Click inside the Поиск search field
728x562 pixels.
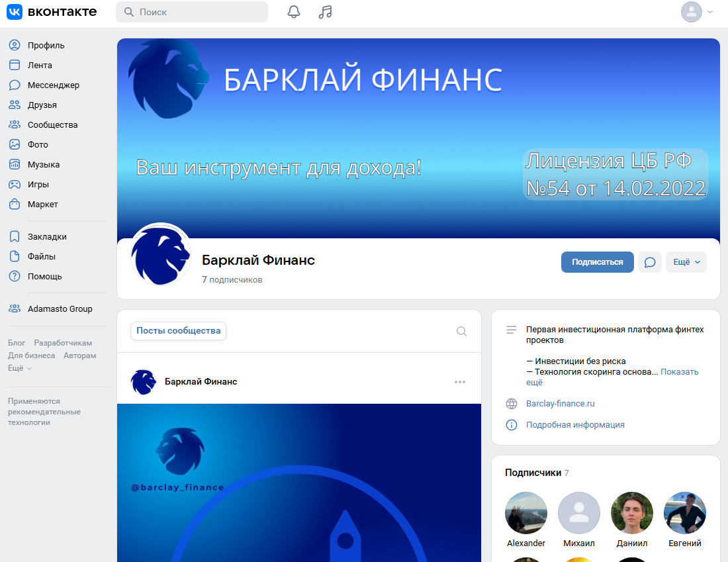pyautogui.click(x=192, y=12)
